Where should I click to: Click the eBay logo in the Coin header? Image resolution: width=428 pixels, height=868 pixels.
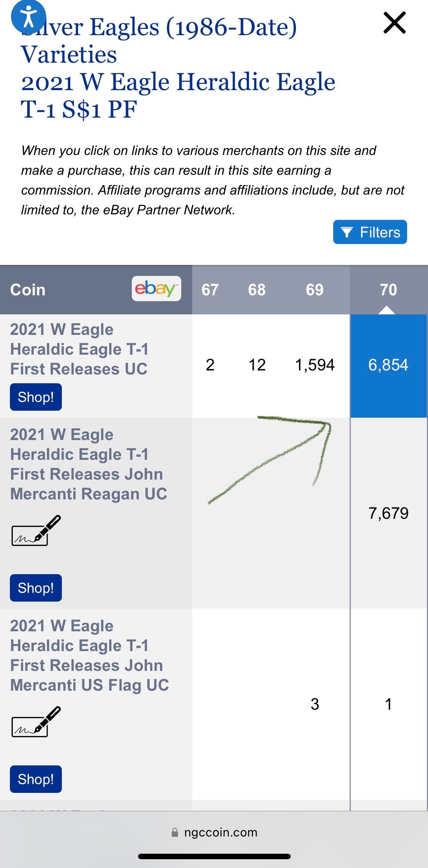156,289
